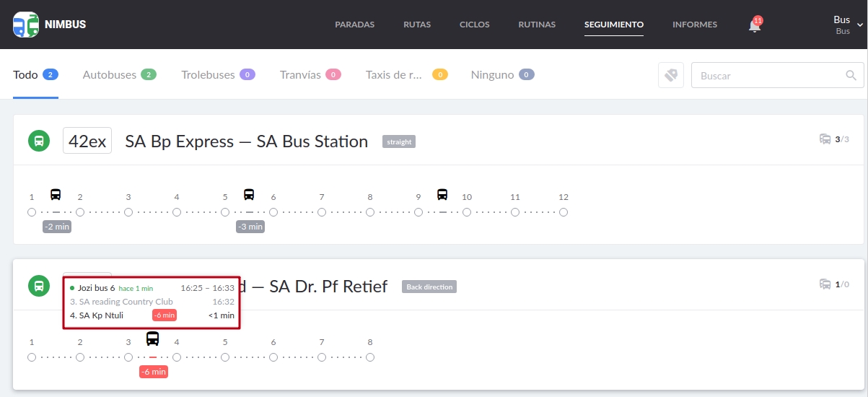The image size is (868, 397).
Task: Select the Trolebuses tab
Action: [x=208, y=74]
